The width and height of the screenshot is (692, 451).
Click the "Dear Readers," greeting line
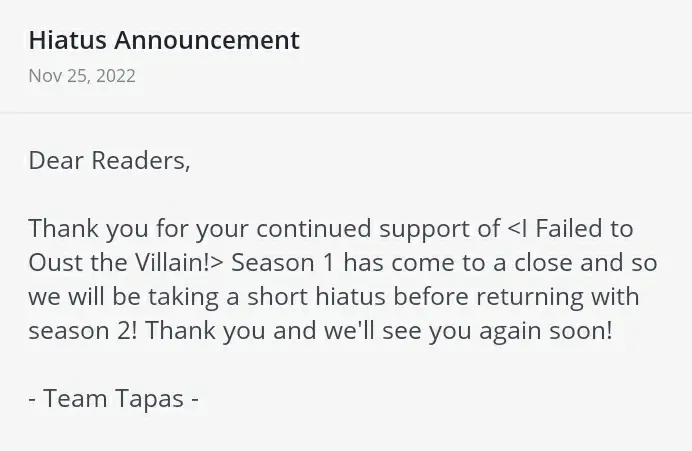click(109, 160)
